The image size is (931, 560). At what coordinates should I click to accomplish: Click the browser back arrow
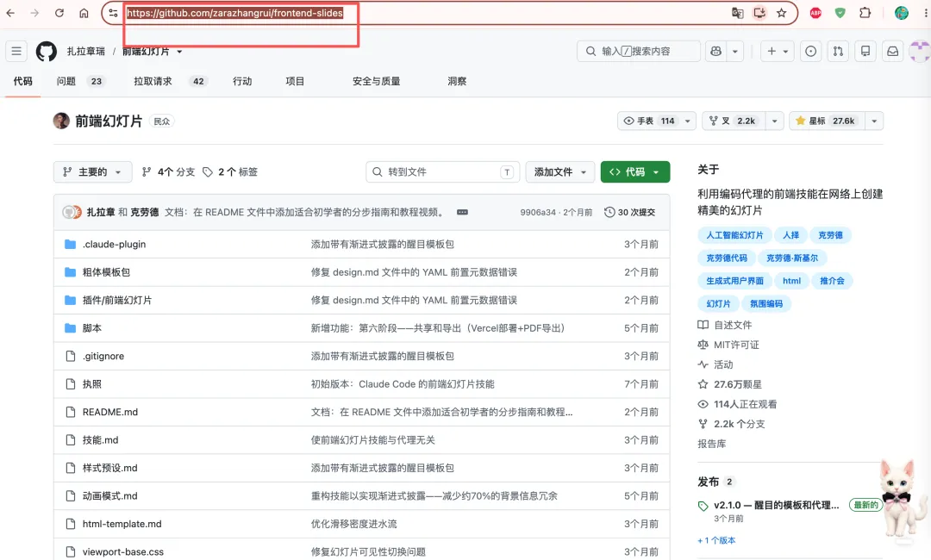click(x=10, y=12)
